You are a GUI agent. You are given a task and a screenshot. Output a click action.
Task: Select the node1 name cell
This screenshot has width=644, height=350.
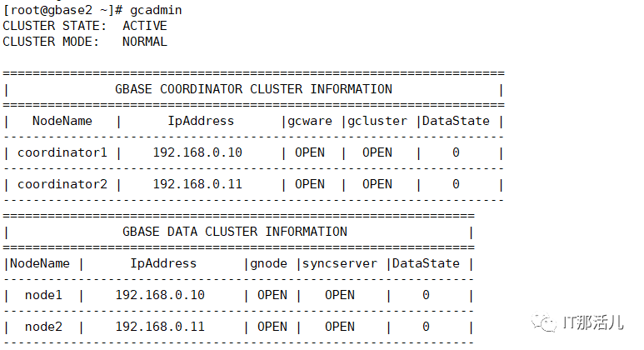tap(43, 295)
